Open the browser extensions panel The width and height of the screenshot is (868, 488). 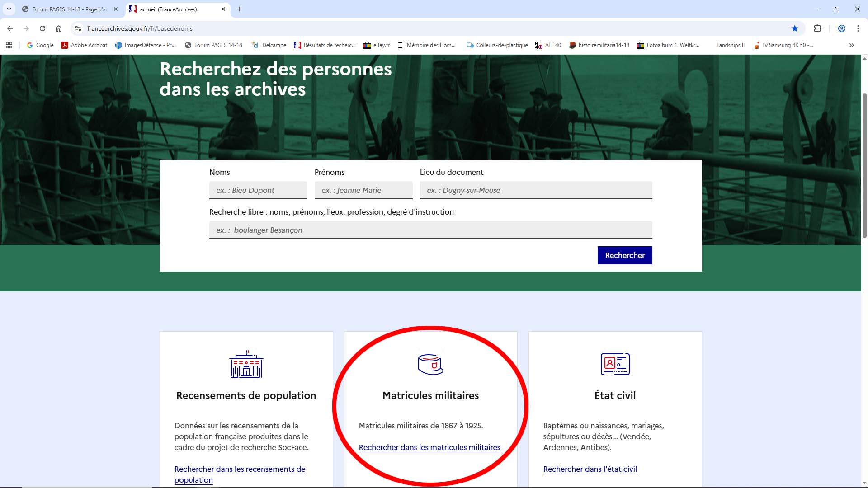tap(818, 28)
